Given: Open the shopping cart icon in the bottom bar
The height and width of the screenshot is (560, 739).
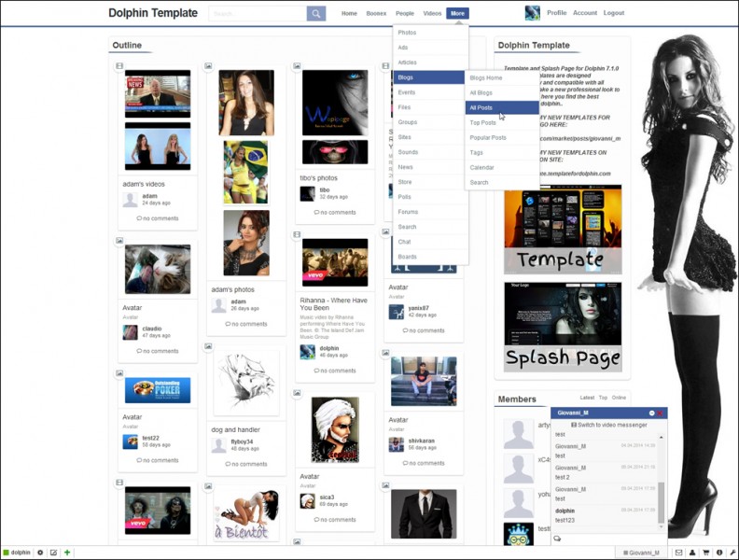Looking at the screenshot, I should pos(706,553).
